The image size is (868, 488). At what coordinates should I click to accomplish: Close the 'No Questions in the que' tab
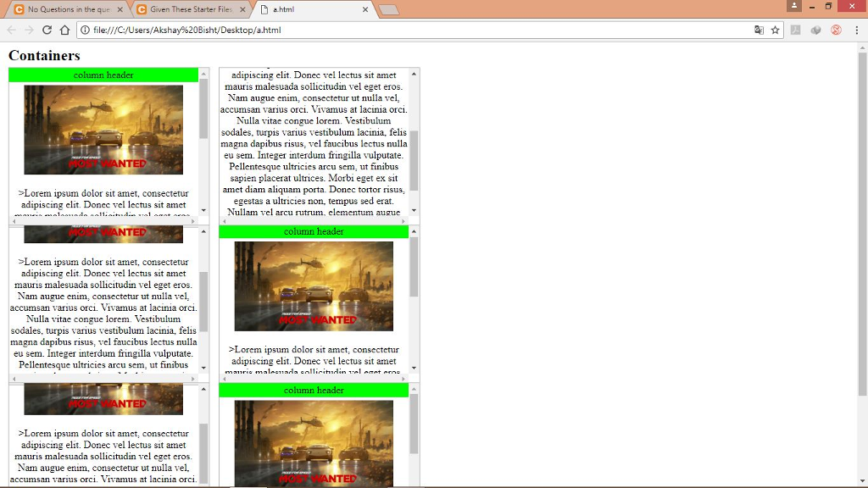120,9
